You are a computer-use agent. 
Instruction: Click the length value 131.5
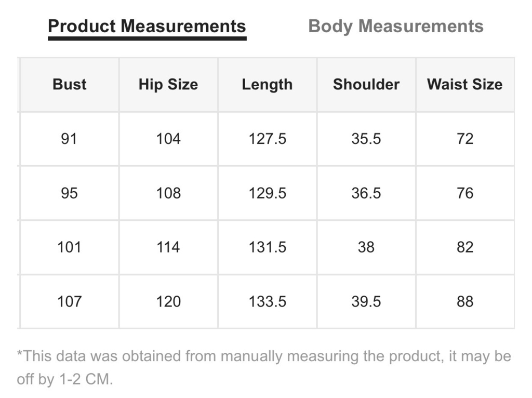[268, 247]
